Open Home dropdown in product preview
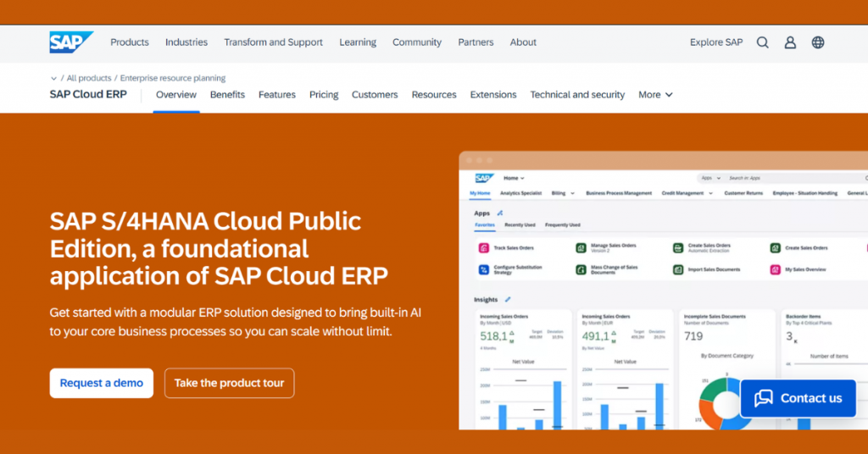The width and height of the screenshot is (868, 454). (514, 178)
